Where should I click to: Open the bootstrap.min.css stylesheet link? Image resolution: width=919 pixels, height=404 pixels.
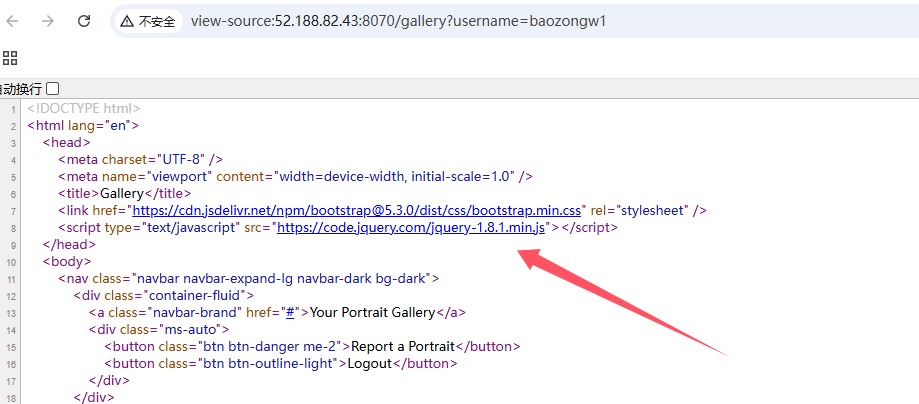(357, 210)
